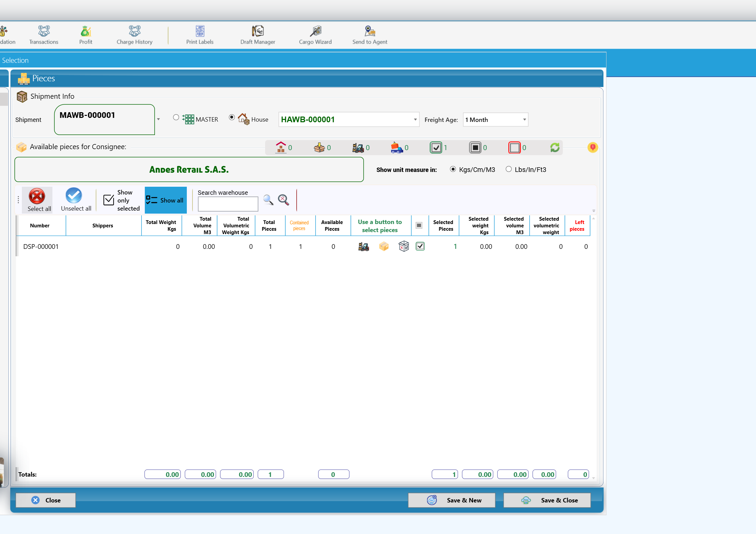Click the checked pieces counter icon

pos(436,147)
